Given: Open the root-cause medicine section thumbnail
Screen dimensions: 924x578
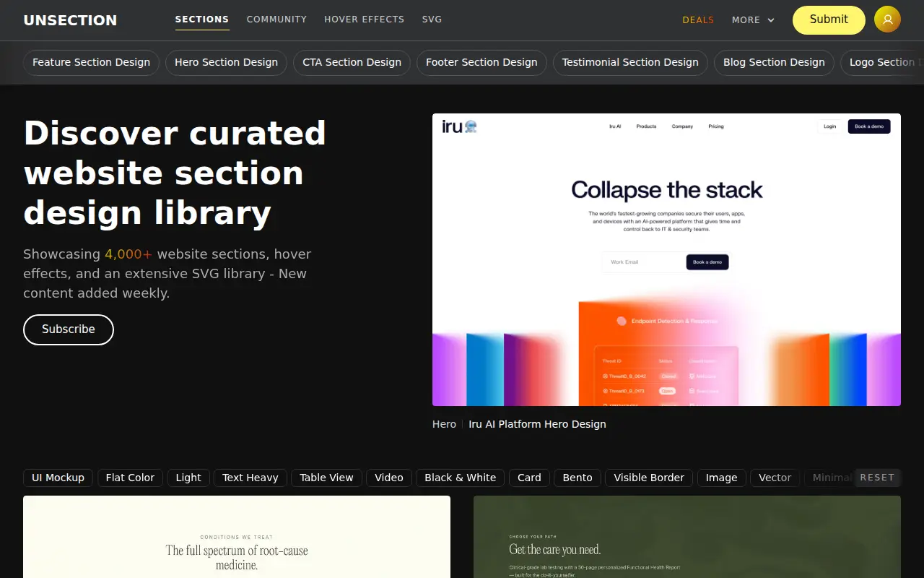Looking at the screenshot, I should pos(237,537).
